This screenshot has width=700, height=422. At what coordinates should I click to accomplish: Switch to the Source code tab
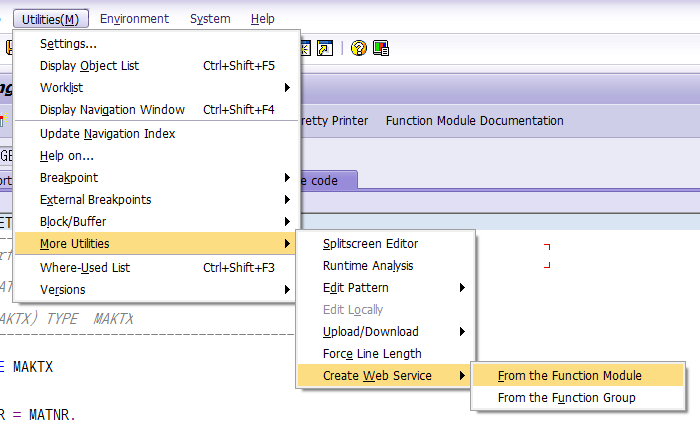(329, 180)
